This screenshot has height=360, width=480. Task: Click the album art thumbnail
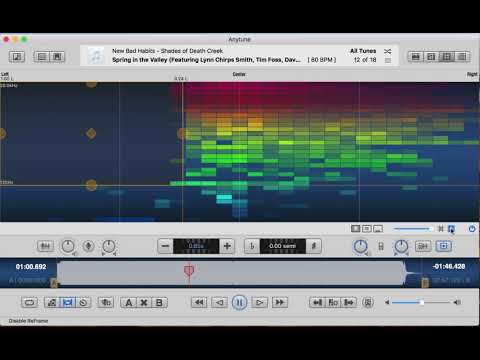pyautogui.click(x=96, y=56)
